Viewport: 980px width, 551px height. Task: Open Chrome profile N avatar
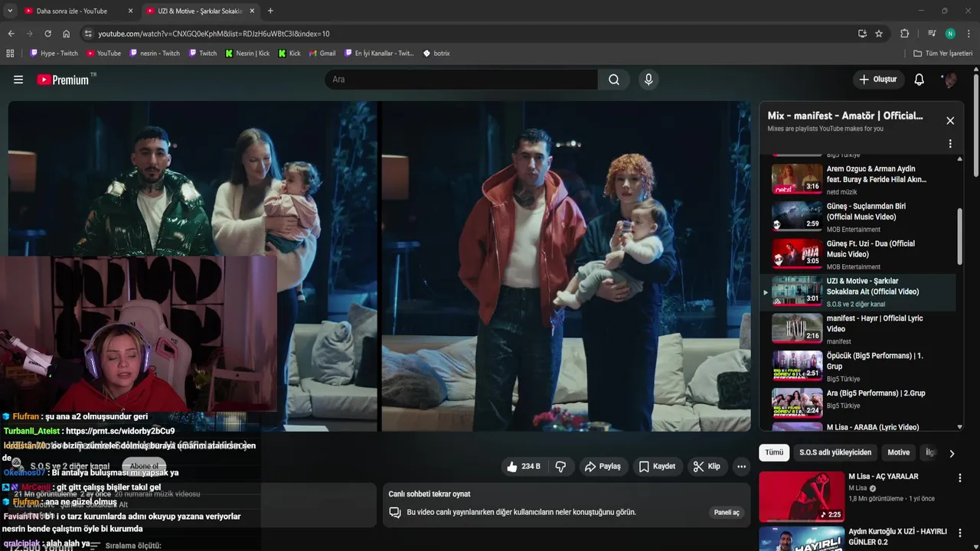pyautogui.click(x=950, y=34)
